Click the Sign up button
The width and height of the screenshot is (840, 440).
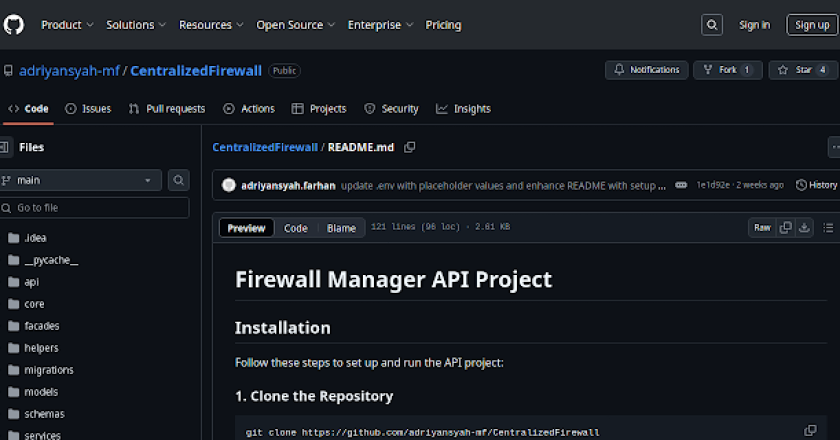[808, 25]
